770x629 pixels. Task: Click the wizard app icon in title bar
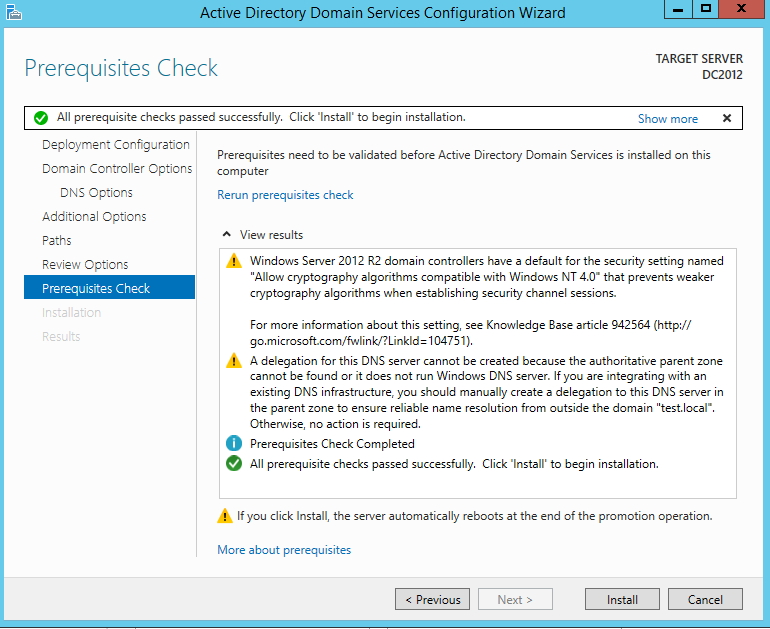[14, 12]
